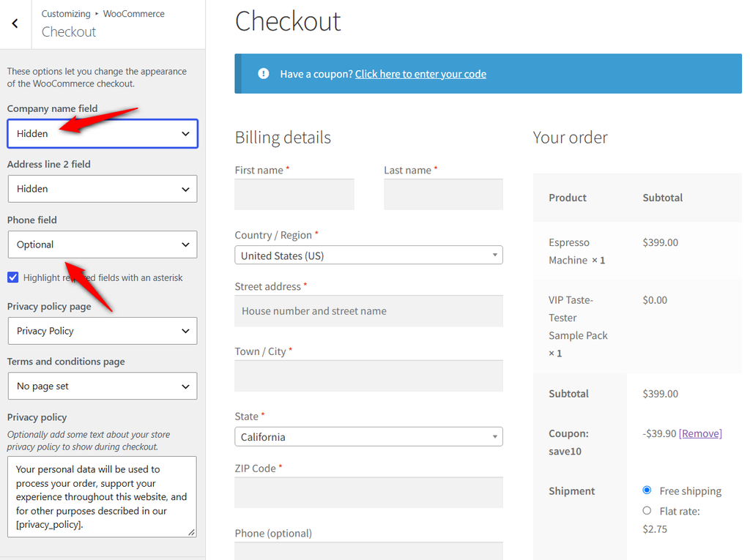The image size is (750, 560).
Task: Click the 'Checkout' customizer section title
Action: click(69, 32)
